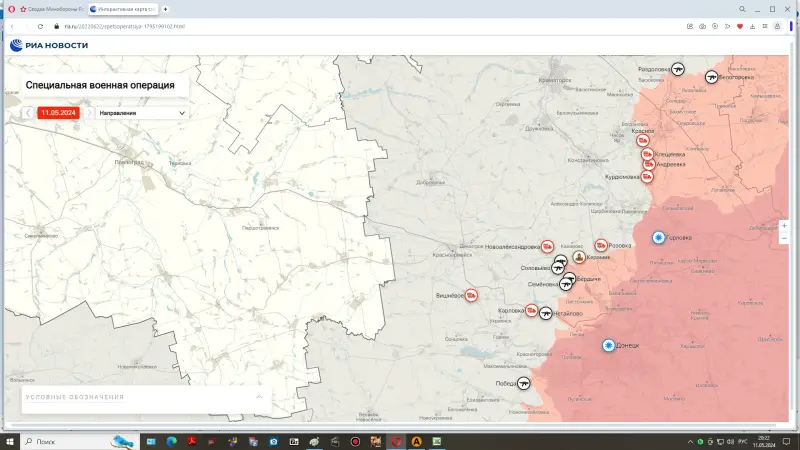Click the marker at Раздоловка
This screenshot has width=800, height=450.
click(x=679, y=70)
